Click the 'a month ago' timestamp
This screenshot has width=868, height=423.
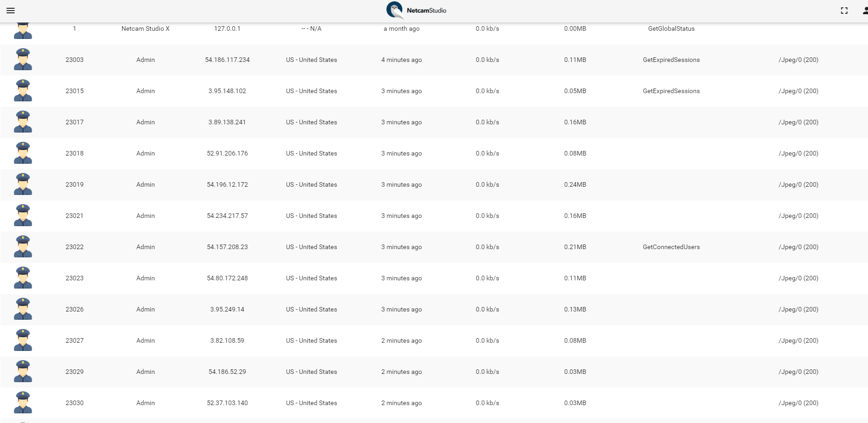tap(401, 28)
